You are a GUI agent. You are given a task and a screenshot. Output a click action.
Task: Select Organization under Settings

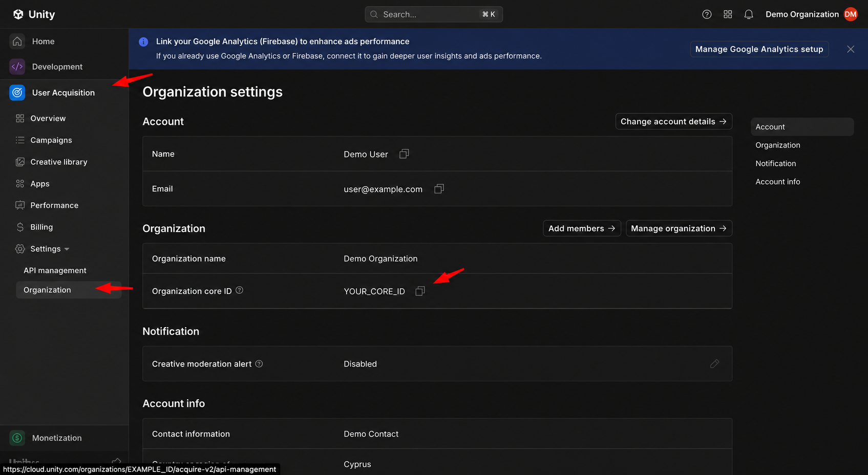point(69,290)
